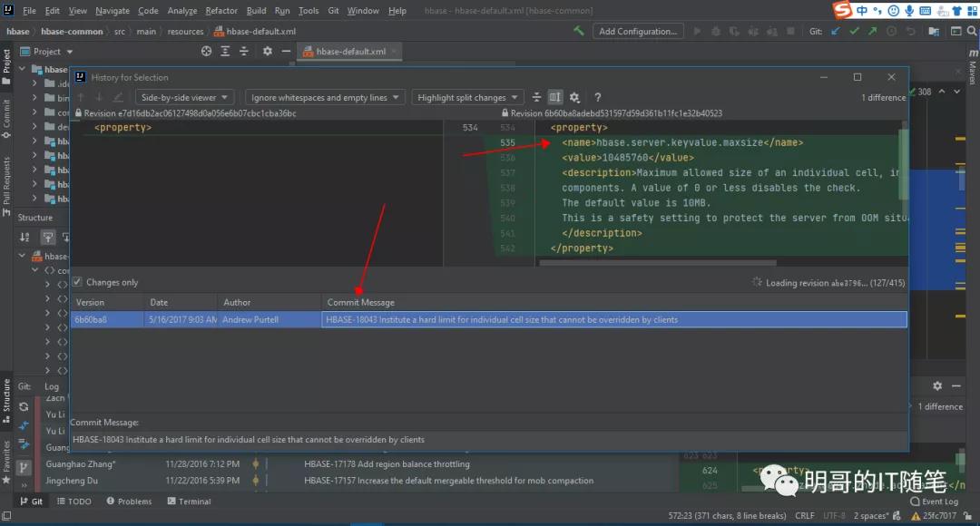Click the CRLF line separator in status bar

pos(804,515)
